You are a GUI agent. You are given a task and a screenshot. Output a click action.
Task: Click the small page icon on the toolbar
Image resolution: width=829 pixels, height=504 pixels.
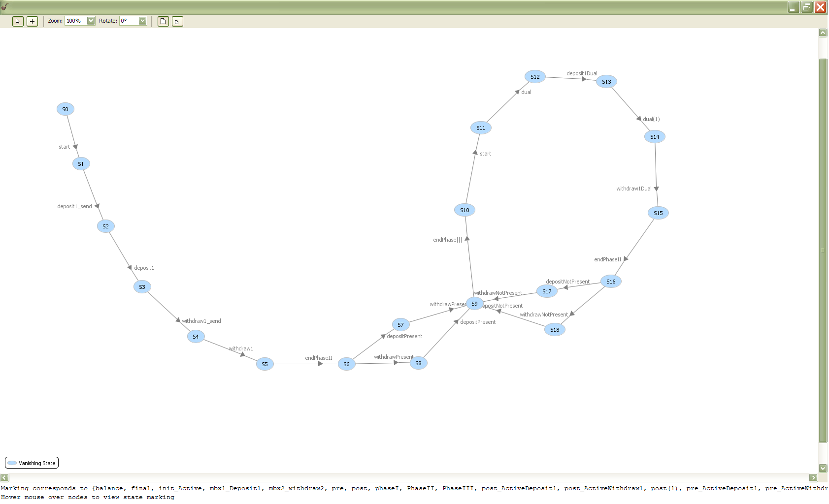click(176, 21)
